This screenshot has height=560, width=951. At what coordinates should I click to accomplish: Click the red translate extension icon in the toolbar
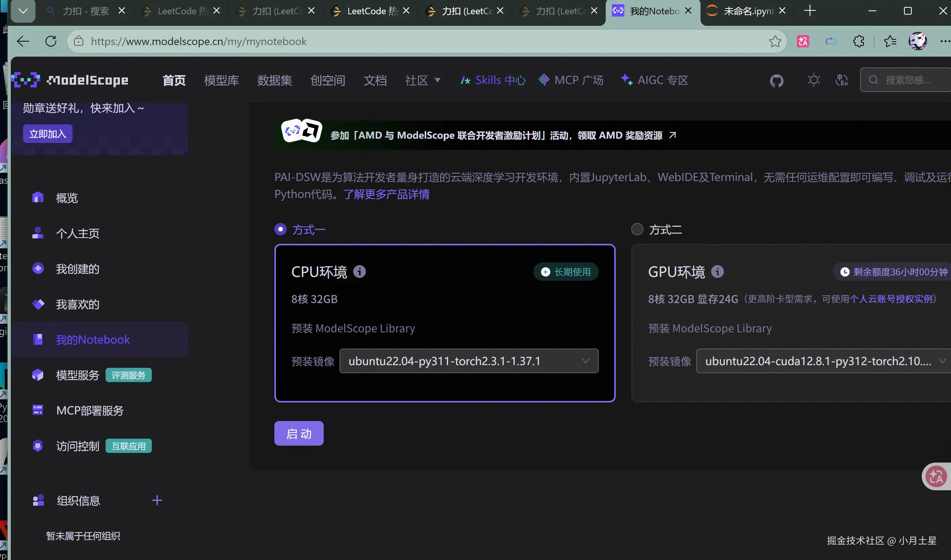pyautogui.click(x=803, y=41)
